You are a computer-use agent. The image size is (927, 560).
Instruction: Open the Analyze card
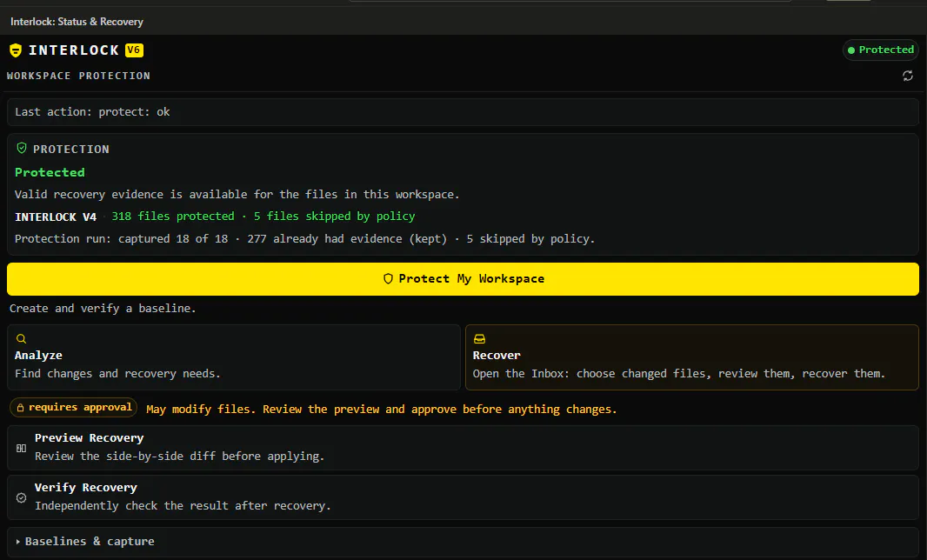[234, 357]
